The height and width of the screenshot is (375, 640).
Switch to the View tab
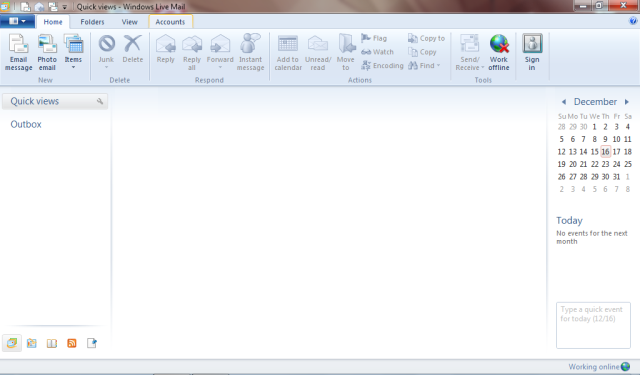[129, 22]
